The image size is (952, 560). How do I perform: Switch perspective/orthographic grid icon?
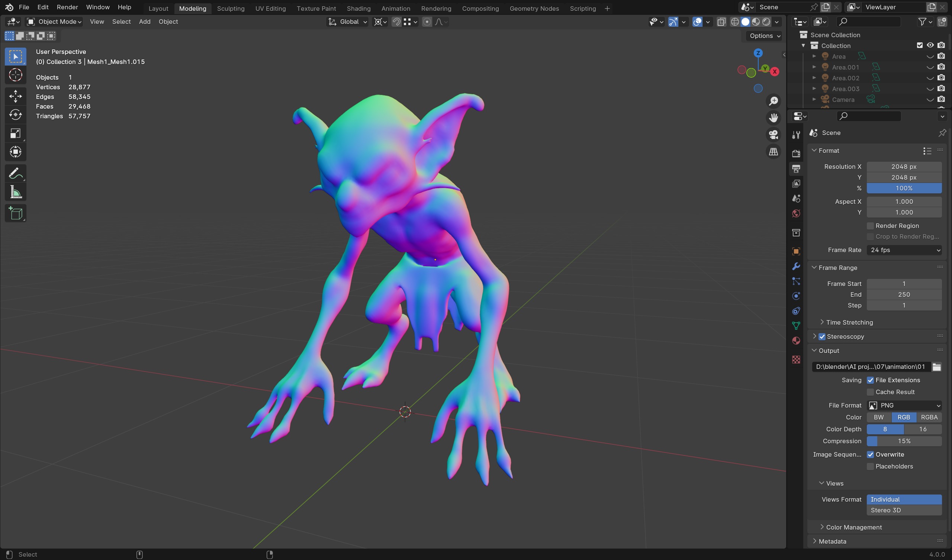click(x=773, y=151)
